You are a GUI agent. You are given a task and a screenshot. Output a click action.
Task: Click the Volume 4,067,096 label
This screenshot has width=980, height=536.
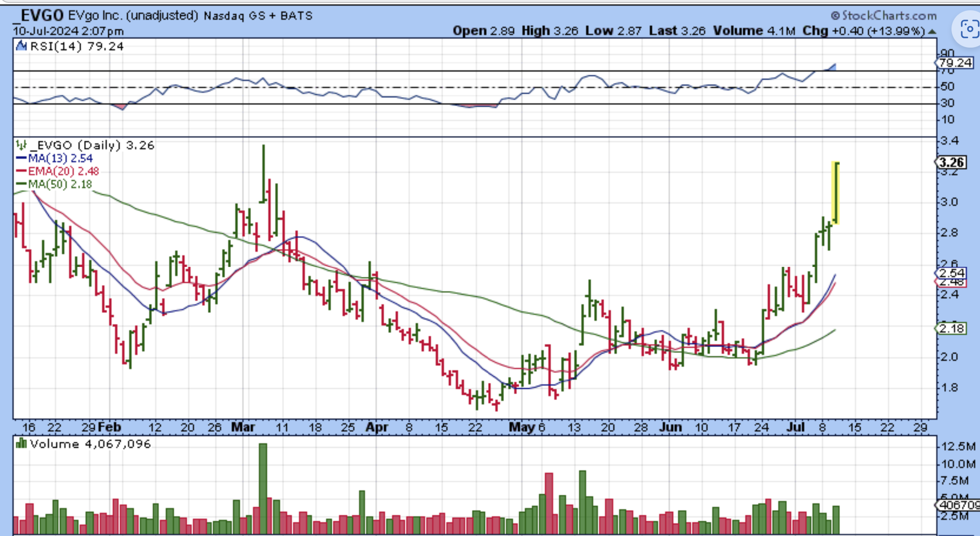tap(90, 444)
